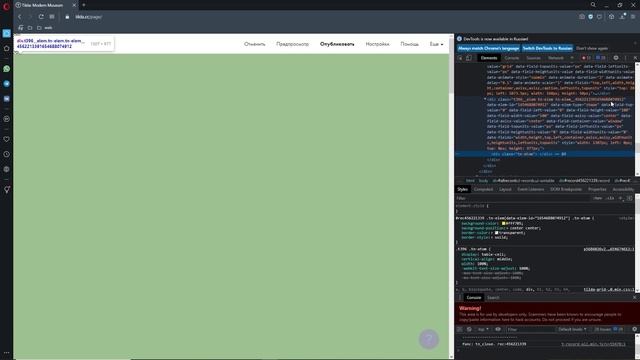Viewport: 640px width, 360px height.
Task: Open Opera sidebar three-dot settings
Action: tap(7, 352)
